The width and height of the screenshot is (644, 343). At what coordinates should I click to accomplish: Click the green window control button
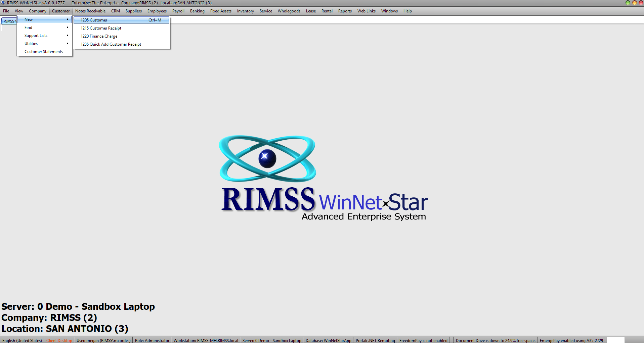coord(628,3)
